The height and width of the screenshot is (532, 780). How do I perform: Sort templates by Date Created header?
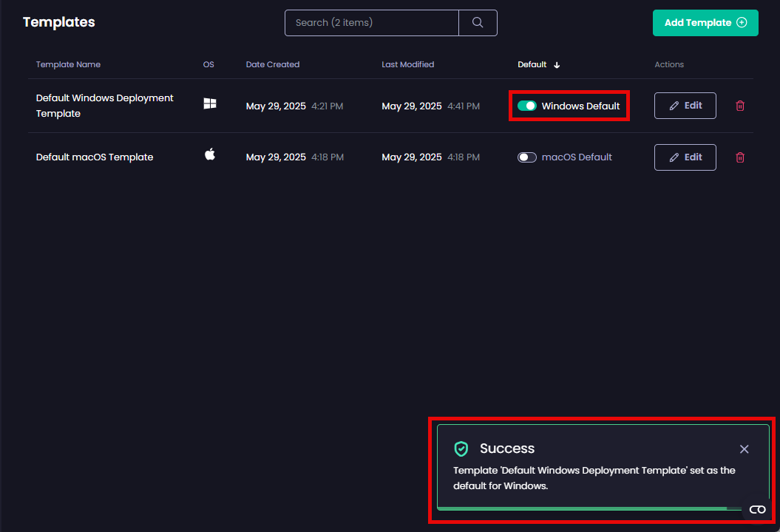272,65
